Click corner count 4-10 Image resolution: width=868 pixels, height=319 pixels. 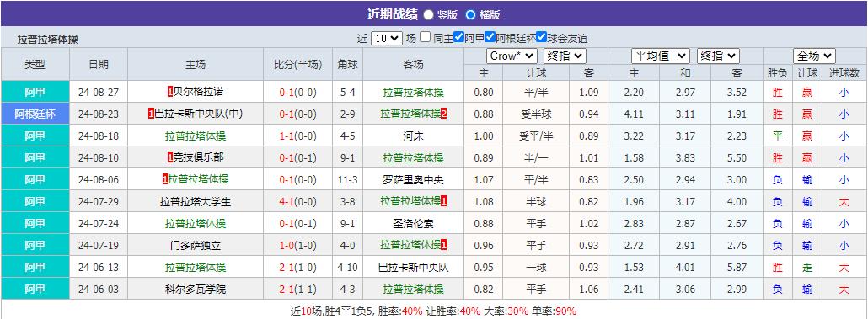tap(348, 268)
